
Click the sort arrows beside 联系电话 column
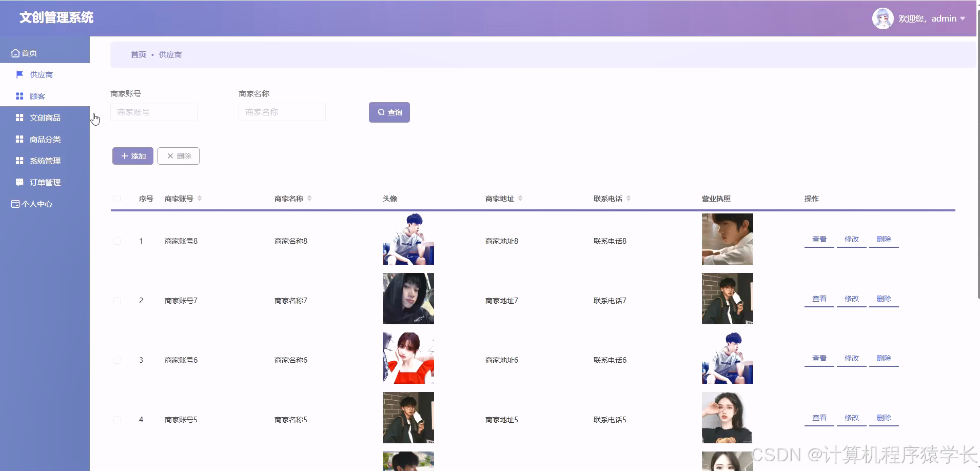(x=629, y=199)
